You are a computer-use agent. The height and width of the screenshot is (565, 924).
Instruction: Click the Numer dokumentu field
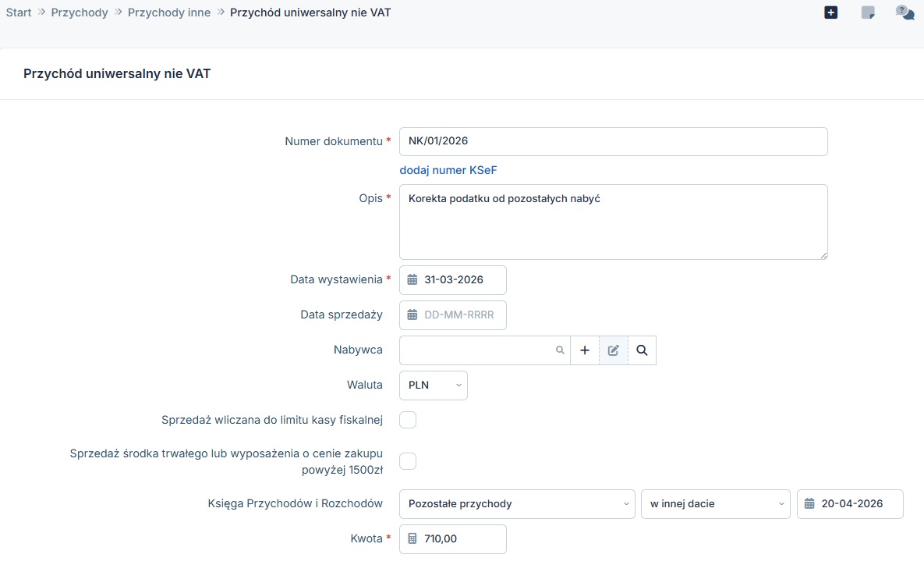(613, 142)
